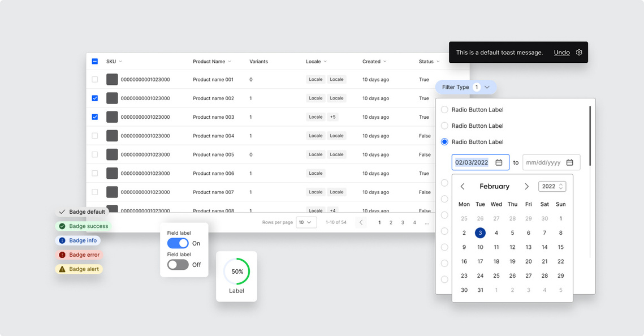Select the second Radio Button Label option
This screenshot has height=336, width=644.
[444, 126]
